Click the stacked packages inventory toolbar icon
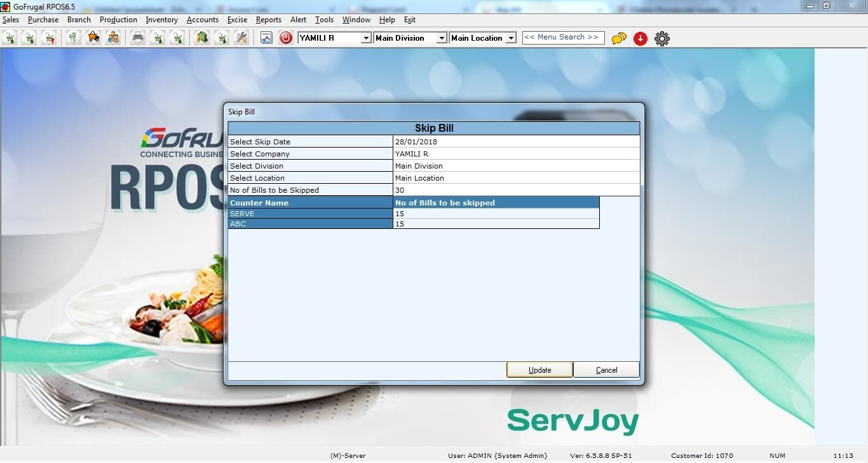The width and height of the screenshot is (868, 463). click(x=201, y=38)
